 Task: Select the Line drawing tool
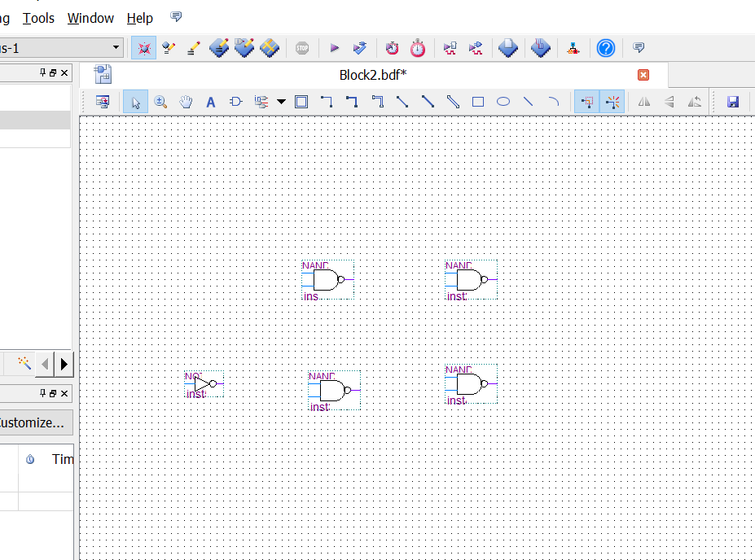(x=529, y=102)
